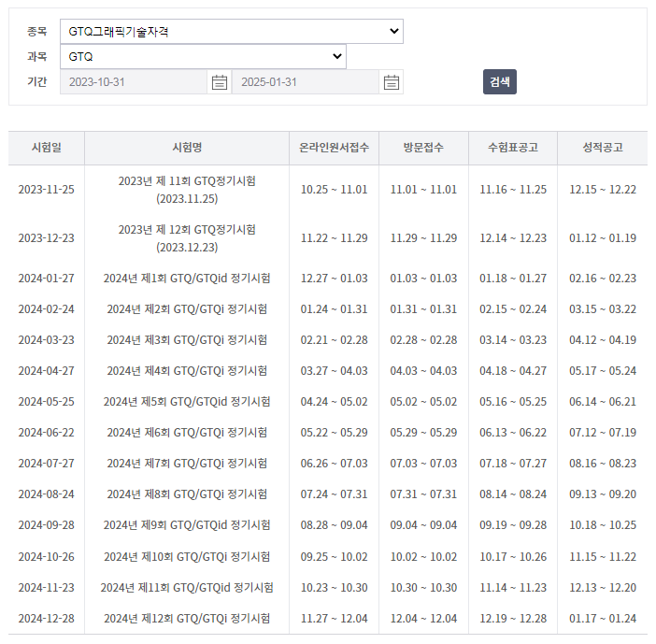
Task: Select 2023년 제 11회 GTQ정기시험 row
Action: tap(187, 189)
